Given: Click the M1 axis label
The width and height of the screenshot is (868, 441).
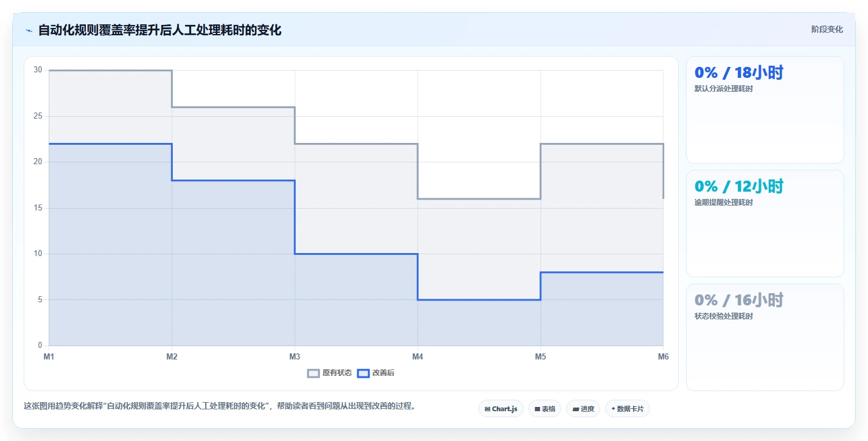Looking at the screenshot, I should (x=49, y=357).
